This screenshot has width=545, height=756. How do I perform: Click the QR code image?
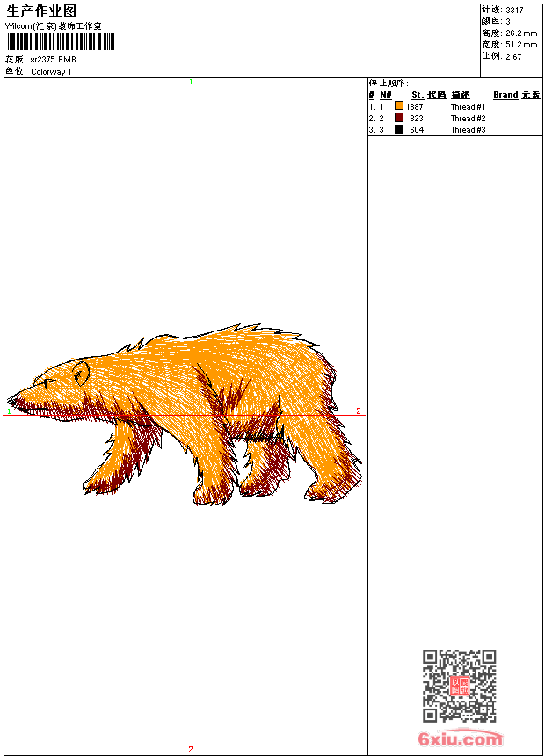click(459, 686)
